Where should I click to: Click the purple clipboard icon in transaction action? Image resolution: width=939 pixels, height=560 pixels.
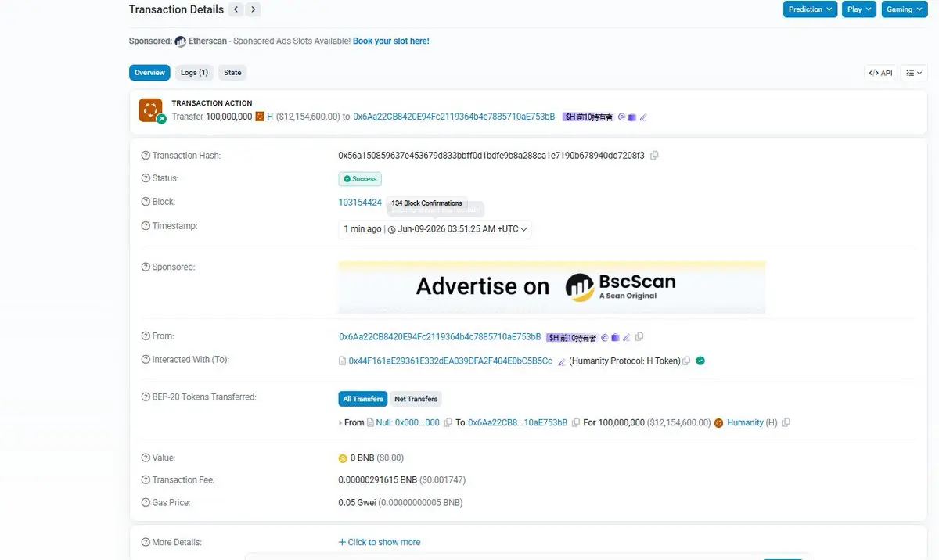coord(632,117)
